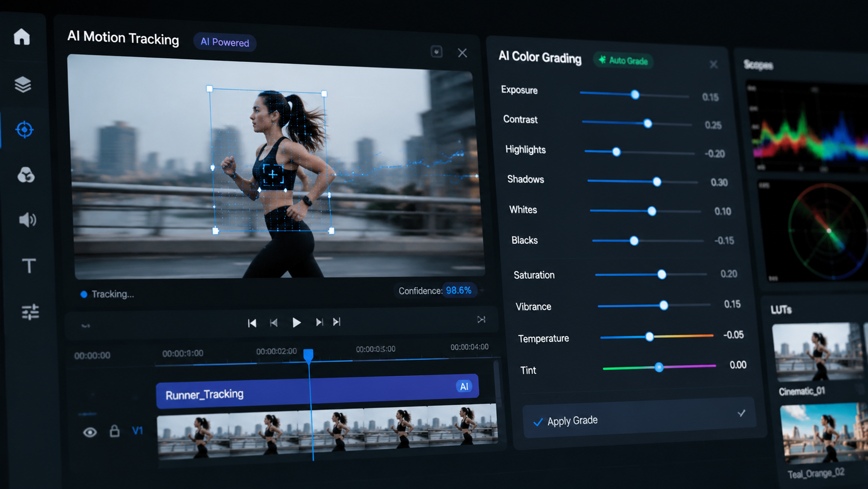
Task: Jump to the end of the clip
Action: pos(337,322)
